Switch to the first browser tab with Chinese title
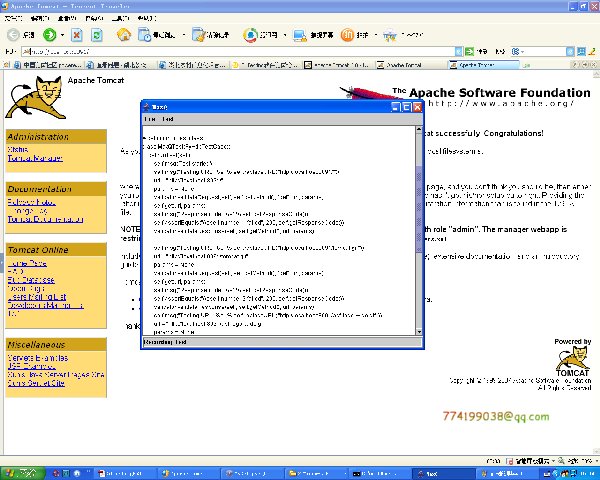This screenshot has width=600, height=480. [x=48, y=65]
